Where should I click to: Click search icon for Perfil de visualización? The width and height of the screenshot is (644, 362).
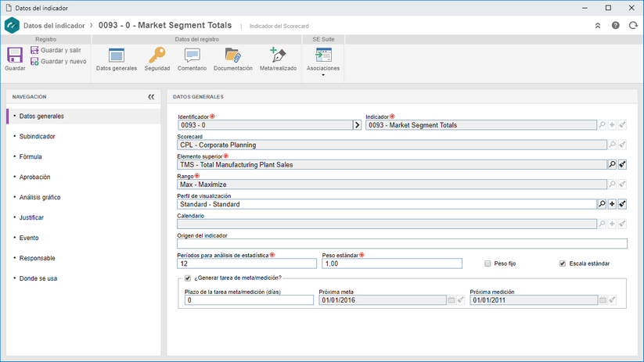602,203
